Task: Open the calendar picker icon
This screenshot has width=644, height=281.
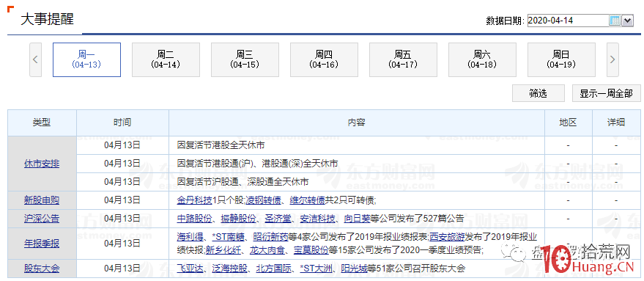Action: (x=615, y=20)
